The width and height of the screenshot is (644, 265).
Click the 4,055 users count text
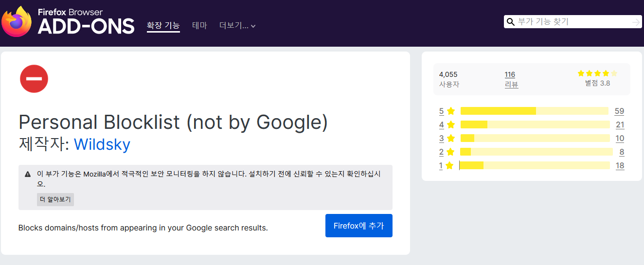[448, 74]
